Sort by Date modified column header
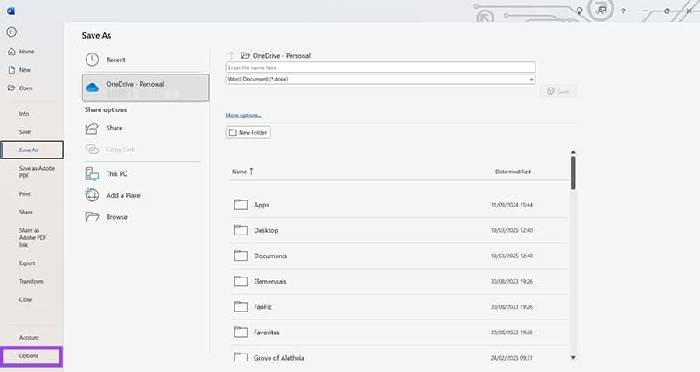 point(512,171)
